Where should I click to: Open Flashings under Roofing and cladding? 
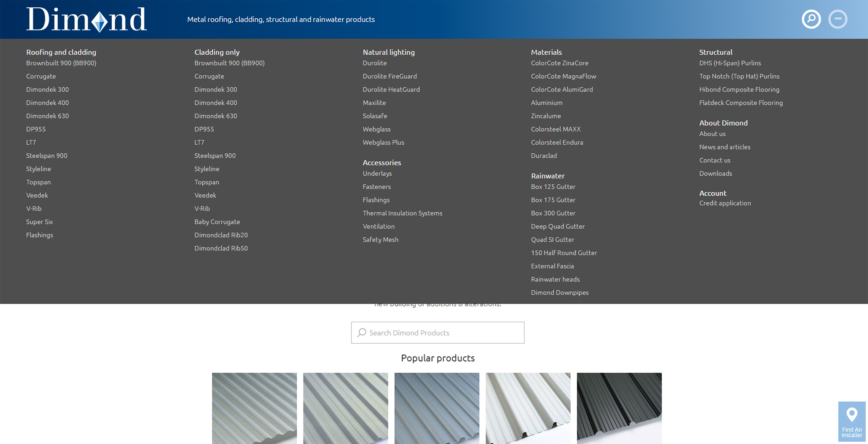(x=40, y=235)
